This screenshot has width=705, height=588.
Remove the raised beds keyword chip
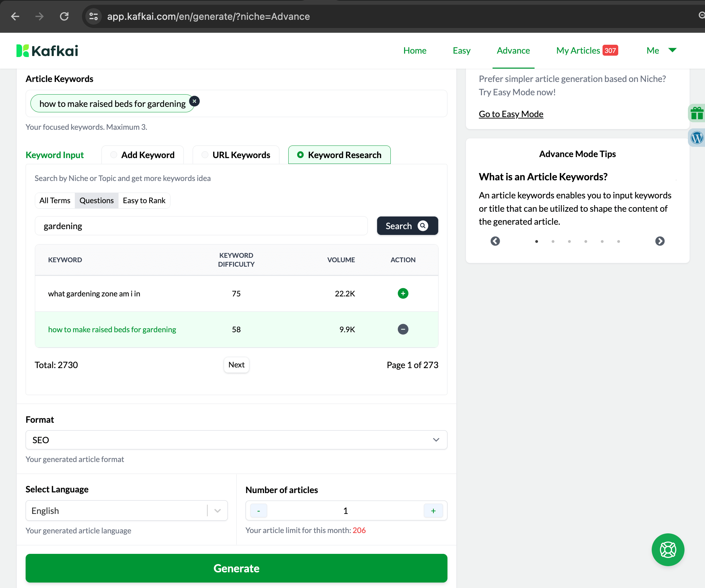(x=194, y=101)
